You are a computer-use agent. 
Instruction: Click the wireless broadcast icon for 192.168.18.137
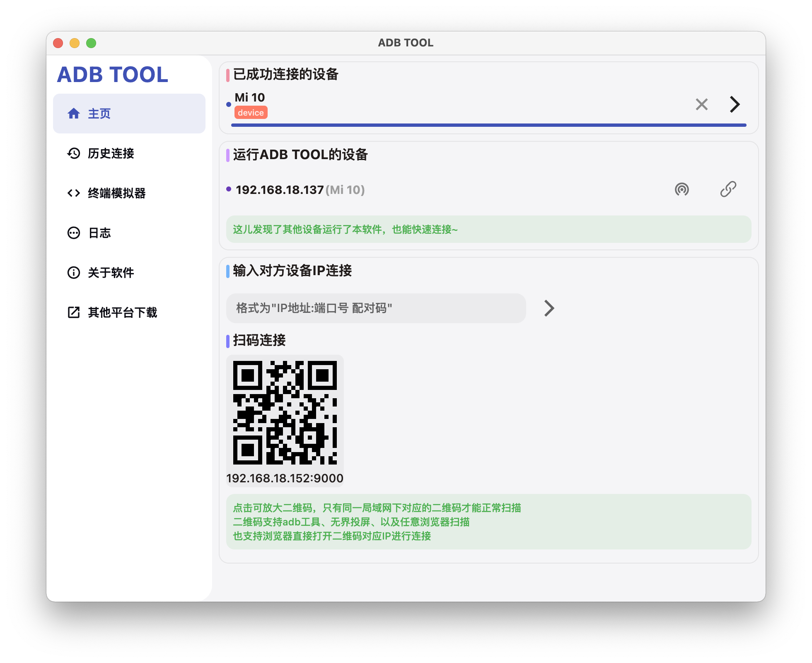coord(681,189)
